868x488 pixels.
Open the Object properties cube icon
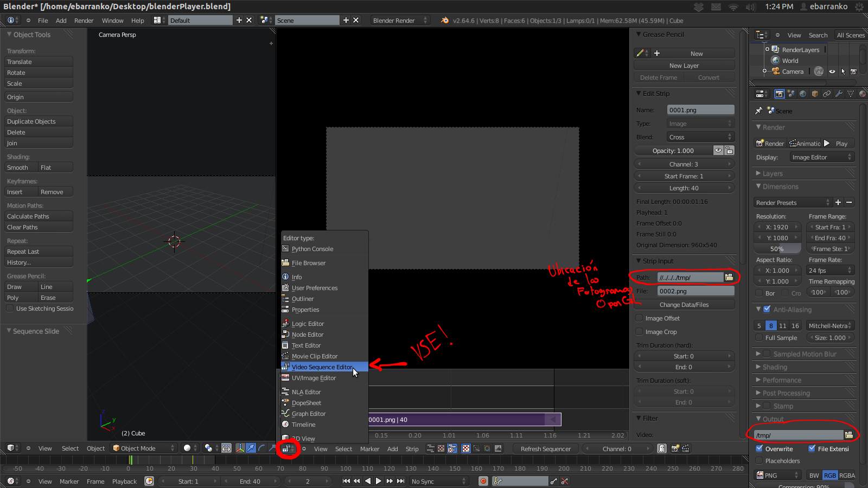point(815,94)
